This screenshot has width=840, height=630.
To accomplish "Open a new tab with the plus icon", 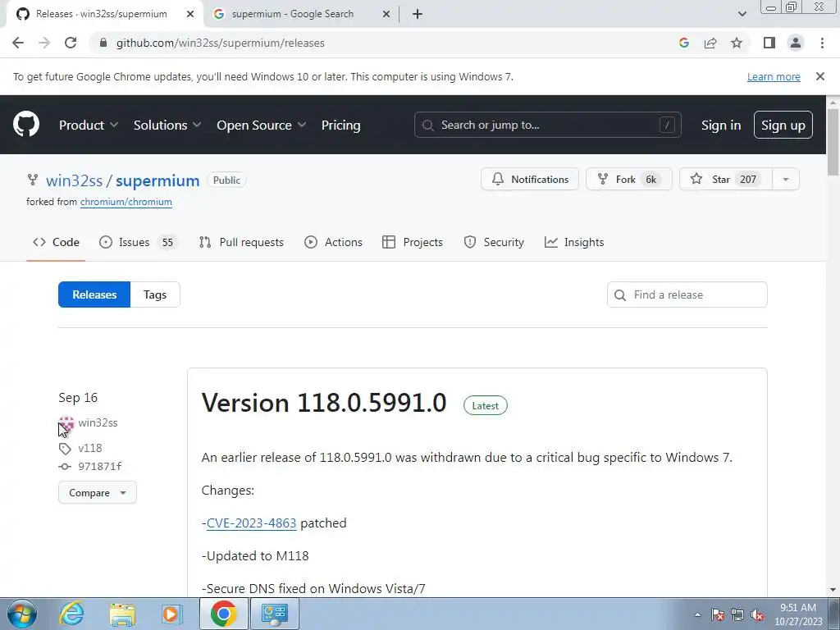I will point(418,14).
